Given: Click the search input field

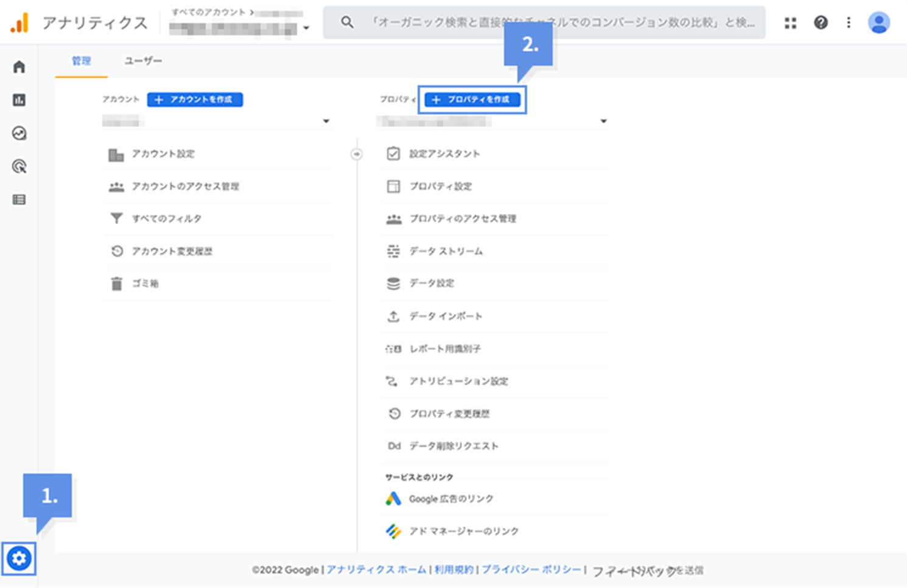Looking at the screenshot, I should (544, 23).
